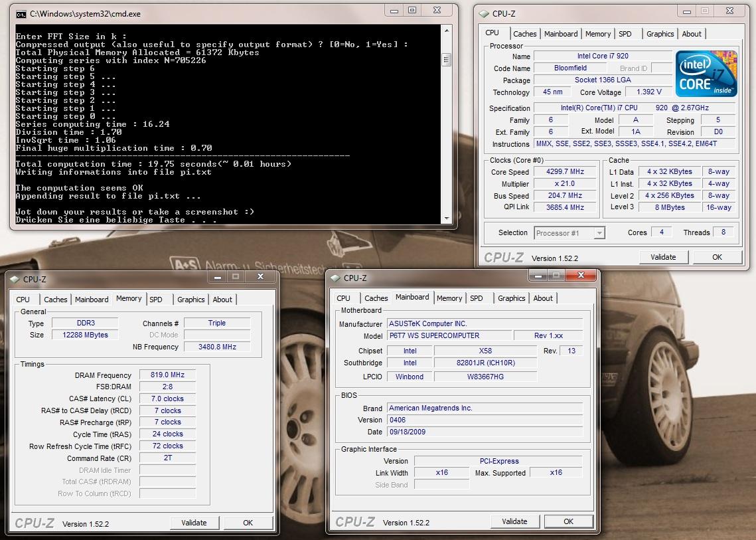Open Caches tab in Mainboard CPU-Z window
This screenshot has width=756, height=540.
coord(376,298)
